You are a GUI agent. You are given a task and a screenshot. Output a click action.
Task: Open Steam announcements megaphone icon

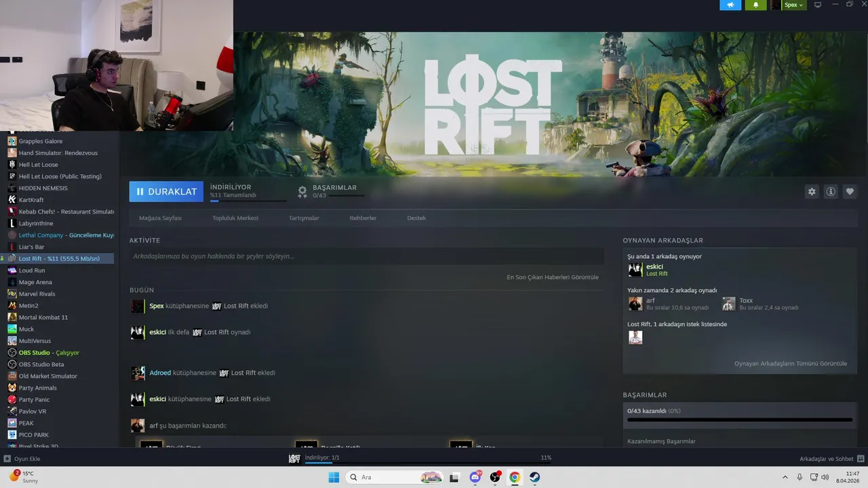coord(730,5)
